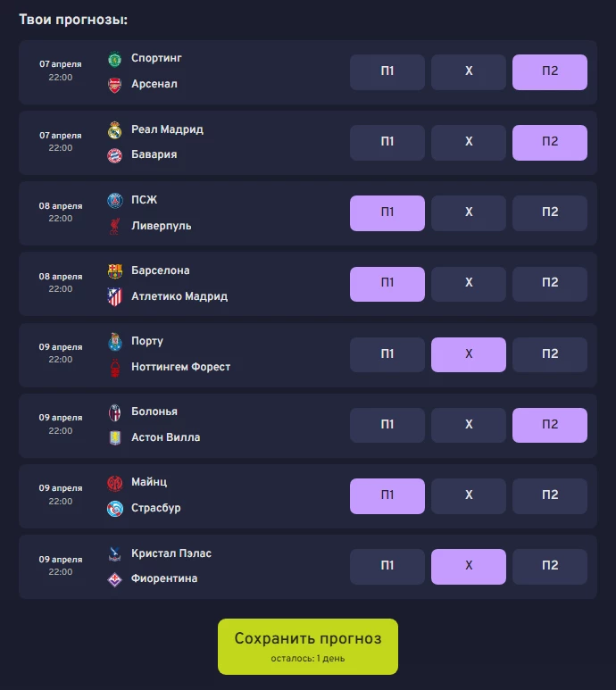Click the Sporting club crest icon

pos(114,60)
